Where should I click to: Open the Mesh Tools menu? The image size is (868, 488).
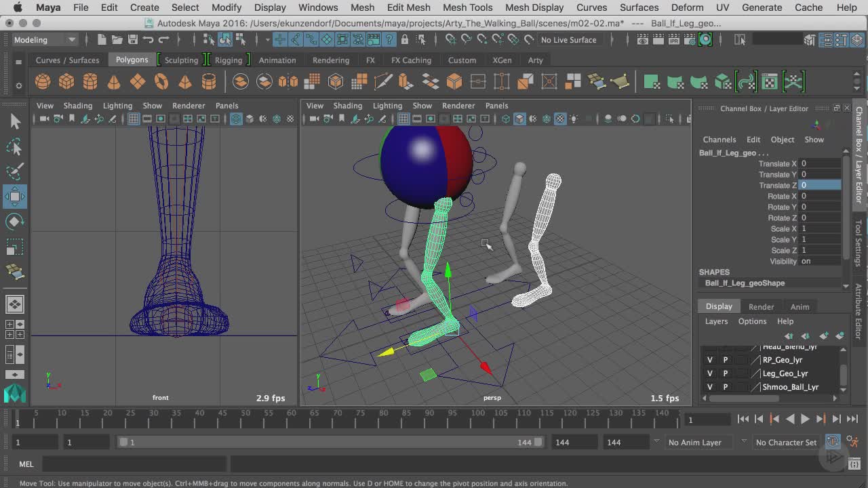tap(467, 7)
